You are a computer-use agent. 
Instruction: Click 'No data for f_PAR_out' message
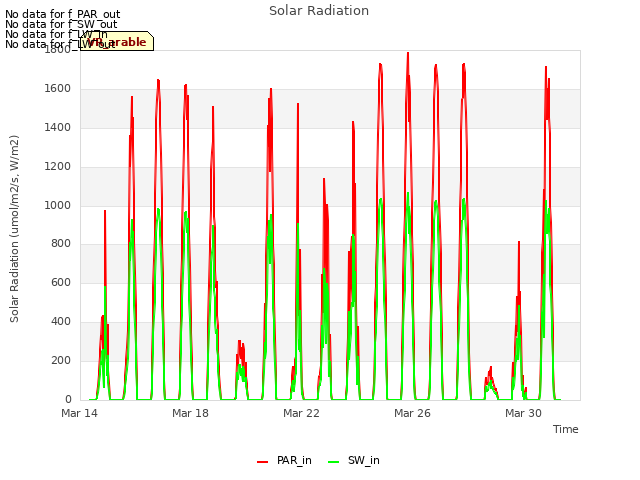(62, 14)
